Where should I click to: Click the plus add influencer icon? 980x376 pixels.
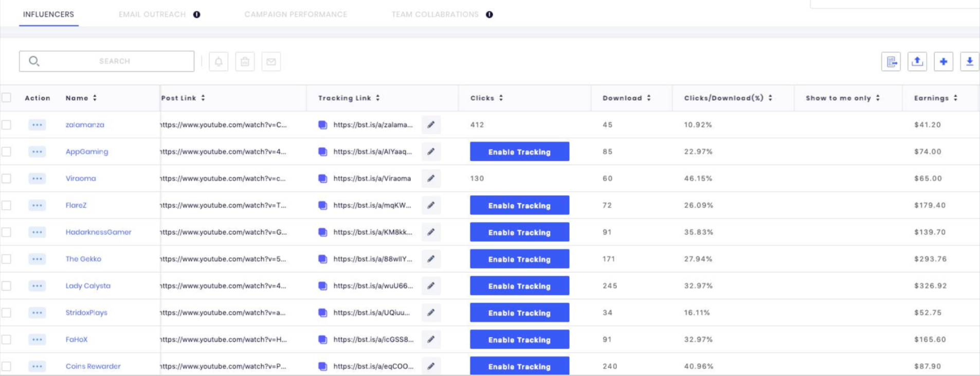(x=943, y=62)
